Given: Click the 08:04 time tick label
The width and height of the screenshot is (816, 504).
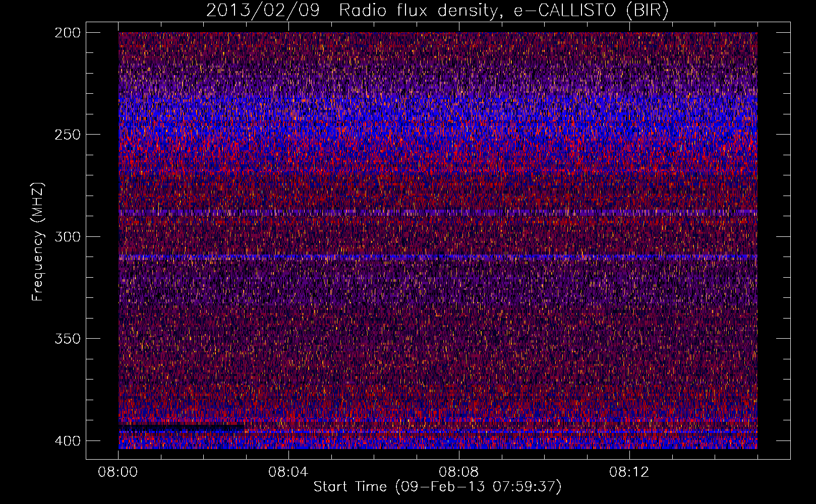Looking at the screenshot, I should point(288,472).
